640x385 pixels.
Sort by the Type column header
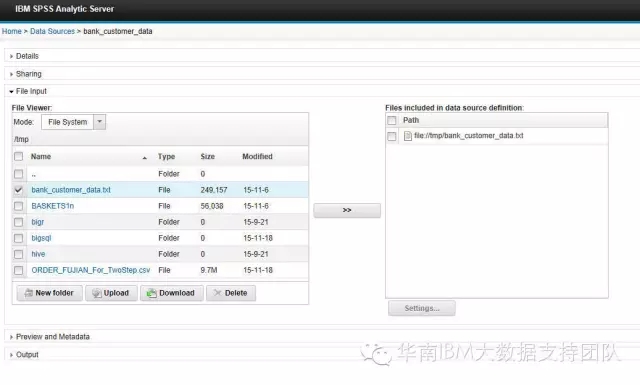pos(167,157)
